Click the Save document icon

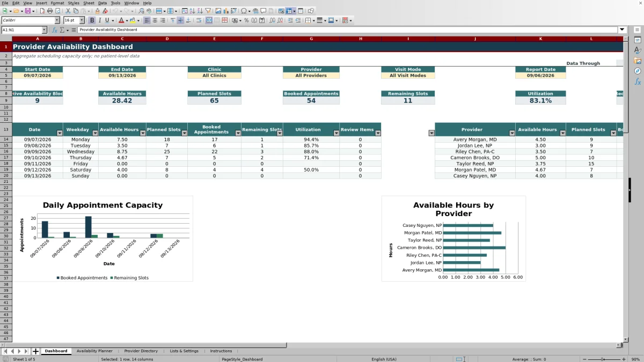click(x=27, y=11)
